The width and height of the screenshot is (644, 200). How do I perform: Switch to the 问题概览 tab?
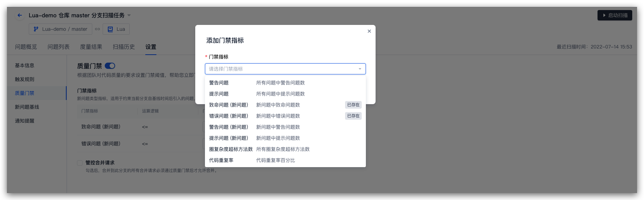26,47
